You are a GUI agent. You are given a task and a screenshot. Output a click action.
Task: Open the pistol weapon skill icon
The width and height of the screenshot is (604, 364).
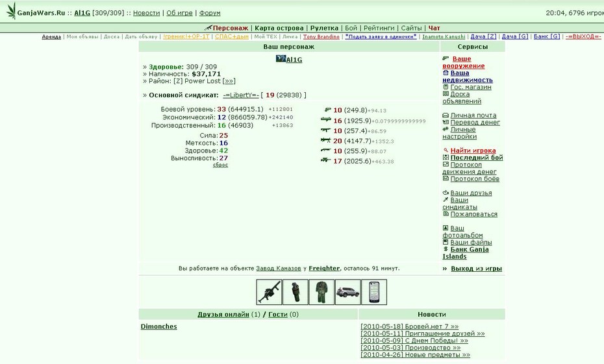tap(327, 110)
